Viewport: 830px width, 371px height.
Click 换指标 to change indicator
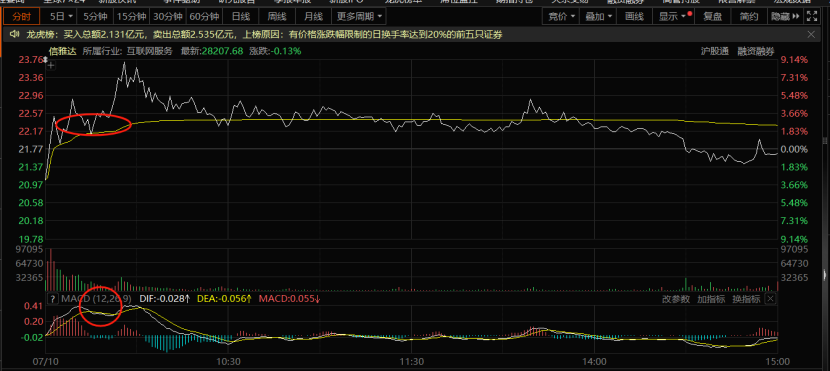(746, 299)
